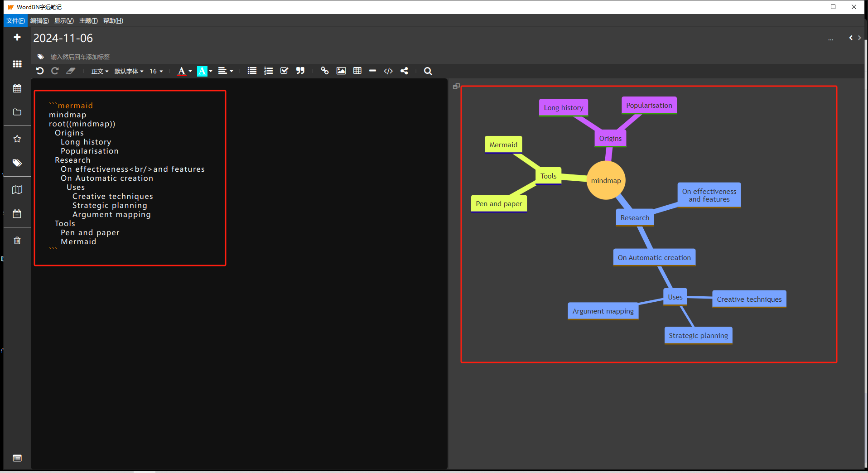Viewport: 868px width, 473px height.
Task: Click the mindmap root node
Action: pos(606,180)
